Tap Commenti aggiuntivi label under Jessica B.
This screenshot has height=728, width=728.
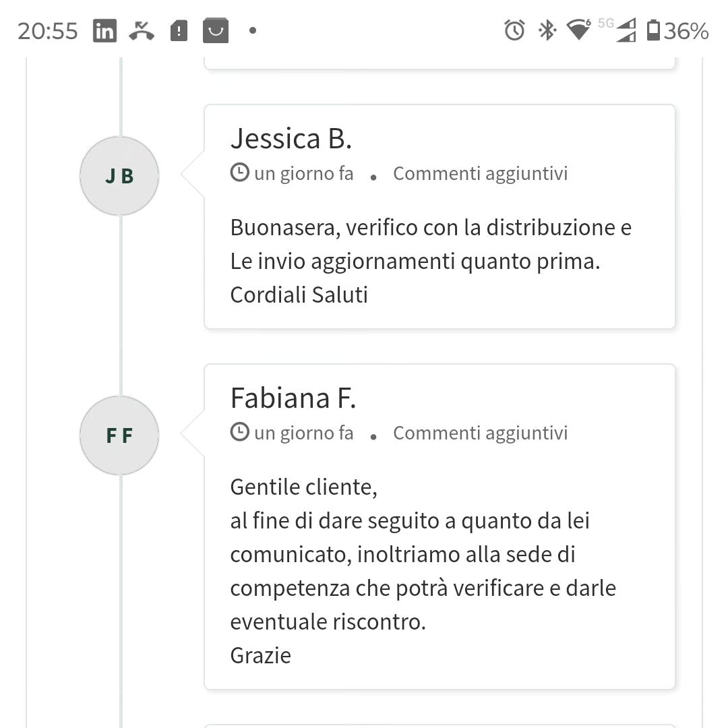pyautogui.click(x=481, y=174)
